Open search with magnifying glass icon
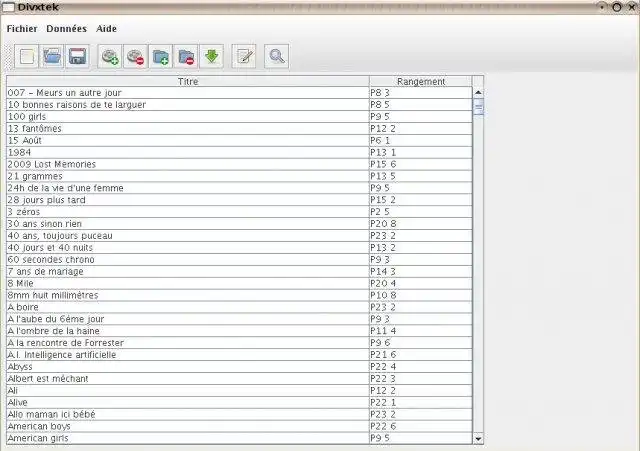Screen dimensions: 640x451 point(277,56)
